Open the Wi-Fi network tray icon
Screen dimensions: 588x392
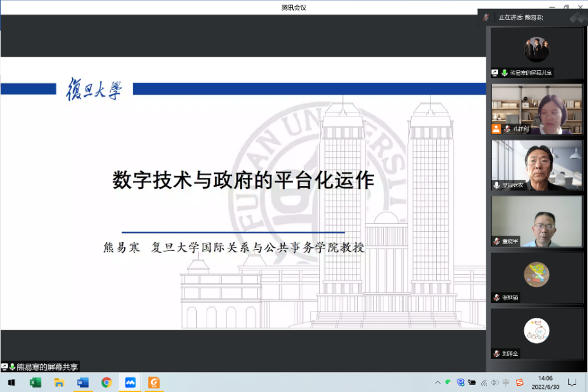pos(484,382)
